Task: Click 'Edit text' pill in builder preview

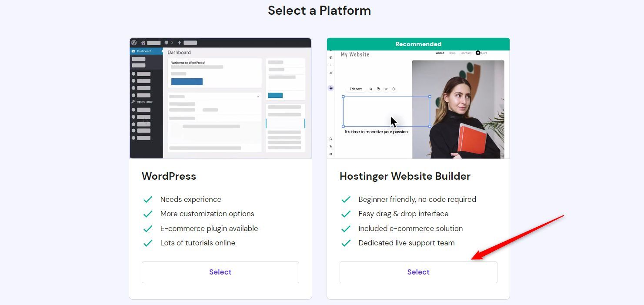Action: [x=356, y=89]
